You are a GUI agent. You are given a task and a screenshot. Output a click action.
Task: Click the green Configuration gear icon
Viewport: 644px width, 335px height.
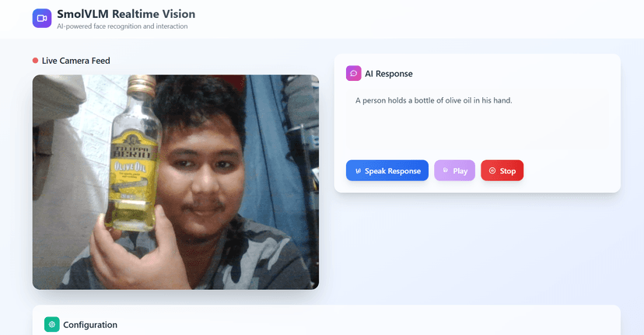tap(52, 324)
